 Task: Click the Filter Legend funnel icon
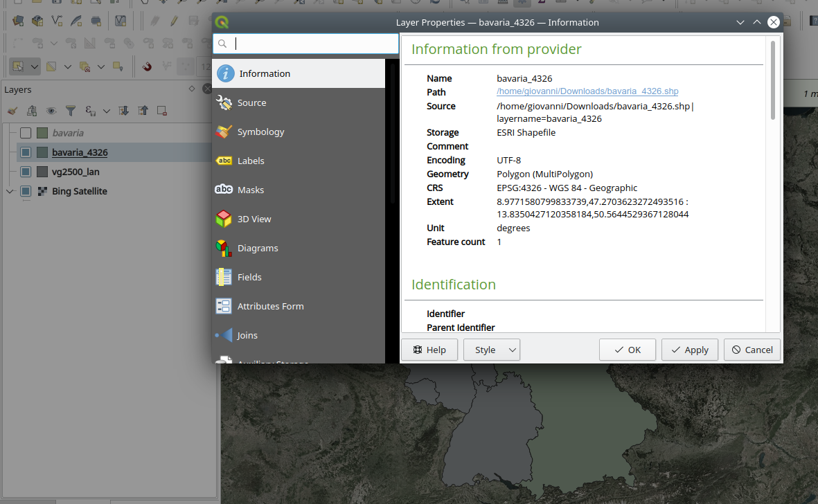tap(71, 111)
